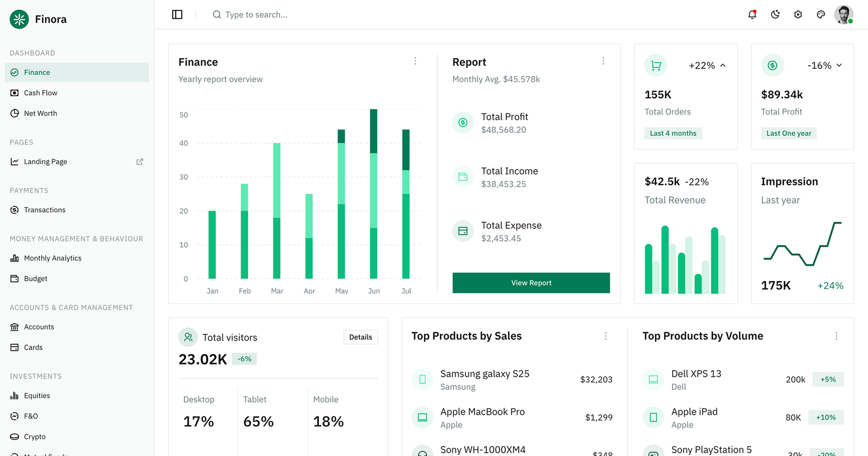Expand the -16% chevron on Total Profit
The image size is (868, 456).
[839, 65]
